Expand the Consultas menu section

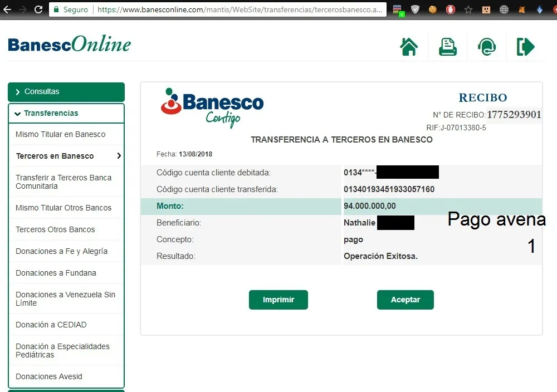(x=66, y=92)
